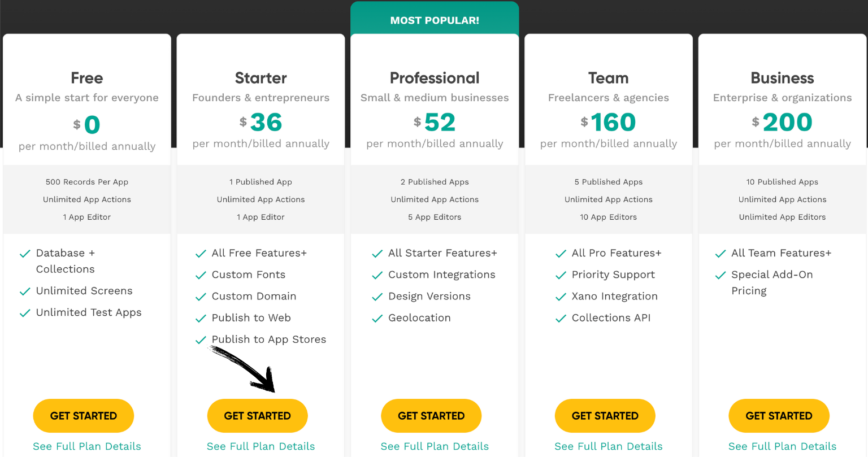Image resolution: width=868 pixels, height=457 pixels.
Task: Select the Business plan heading
Action: pyautogui.click(x=782, y=78)
